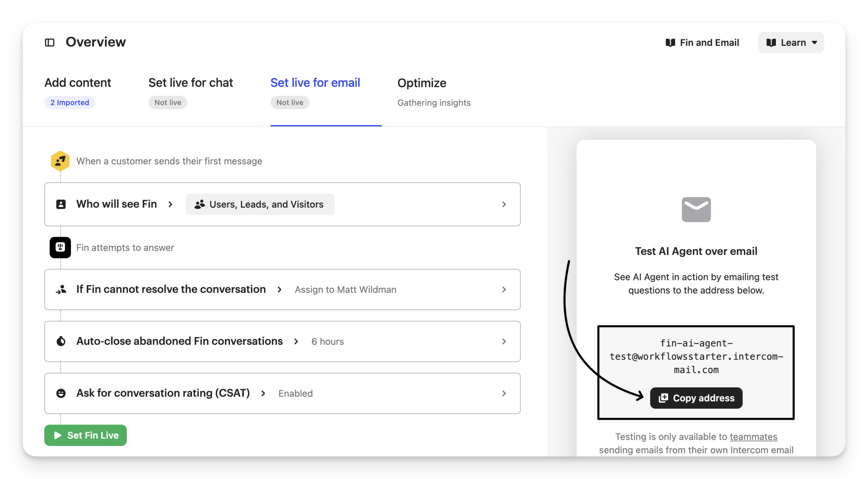The width and height of the screenshot is (868, 479).
Task: Click the small chevron after Ask for conversation rating (CSAT)
Action: click(263, 393)
